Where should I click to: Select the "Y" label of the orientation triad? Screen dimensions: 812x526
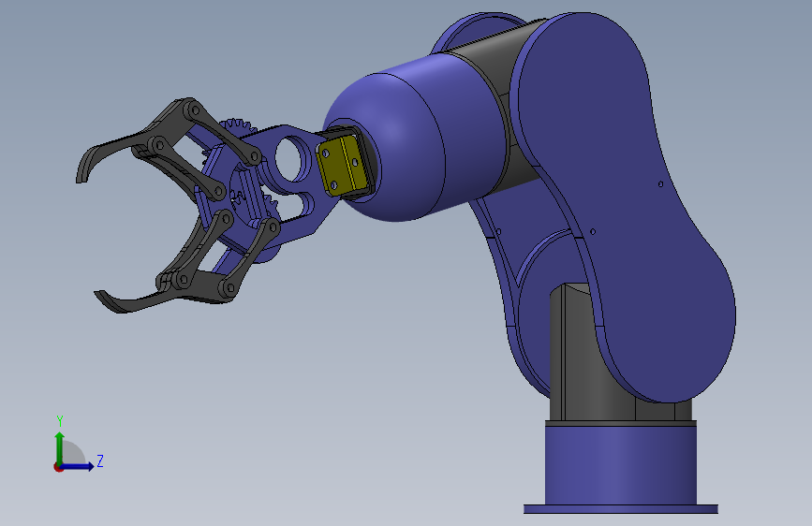[60, 420]
